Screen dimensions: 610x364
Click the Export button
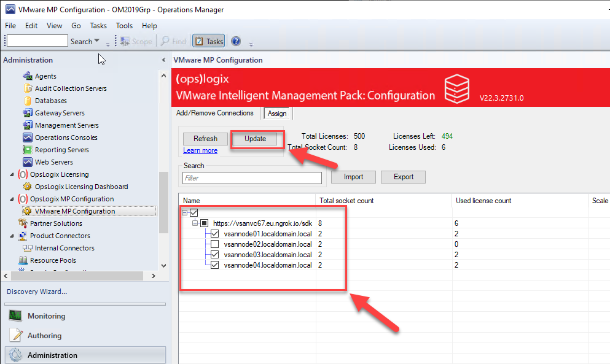coord(404,177)
